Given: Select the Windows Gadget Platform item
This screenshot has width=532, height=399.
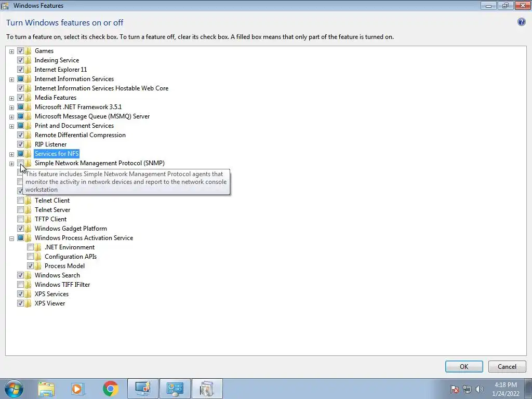Looking at the screenshot, I should 71,229.
